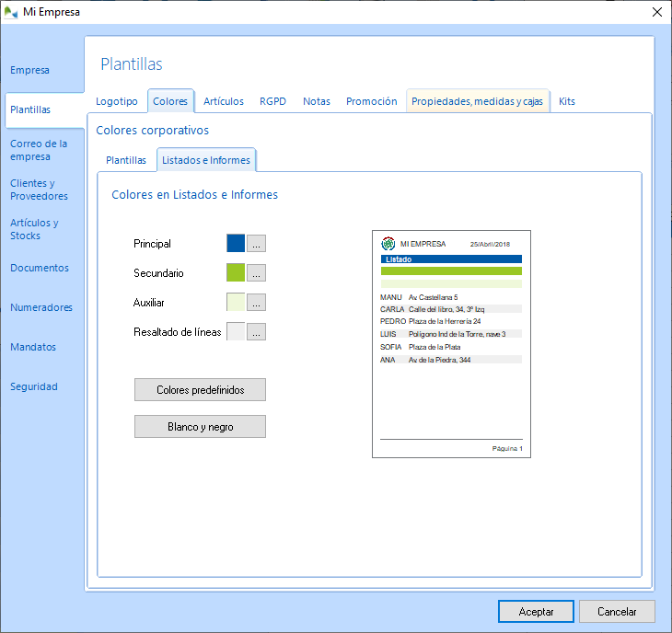Open the Numeradores sidebar section

41,307
